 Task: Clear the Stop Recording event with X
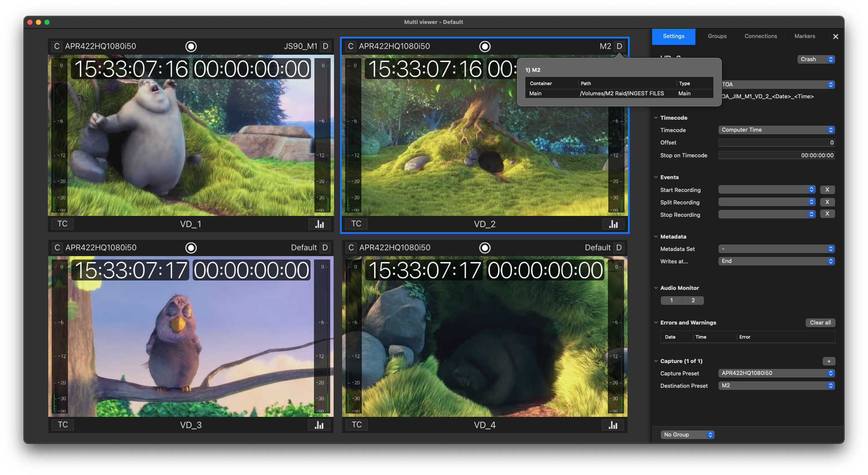tap(827, 213)
